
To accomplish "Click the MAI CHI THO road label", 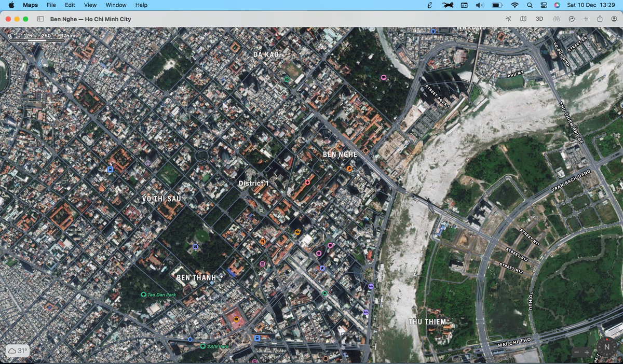I will point(514,342).
